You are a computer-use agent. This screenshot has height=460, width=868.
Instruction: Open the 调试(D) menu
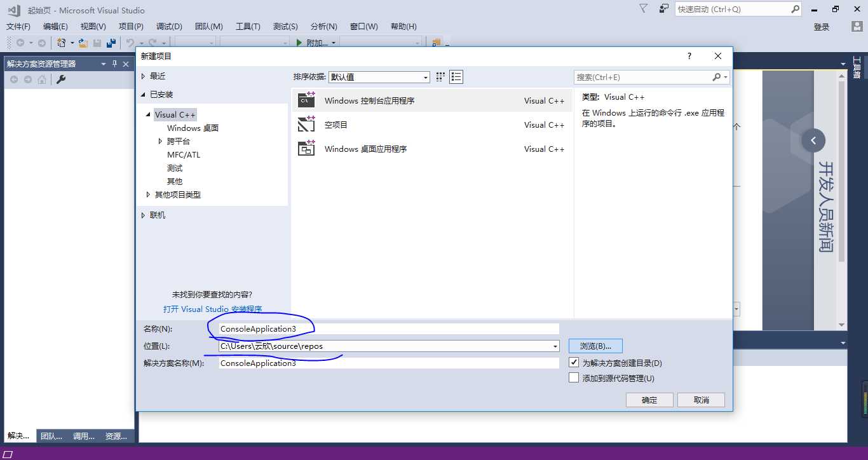[x=169, y=26]
